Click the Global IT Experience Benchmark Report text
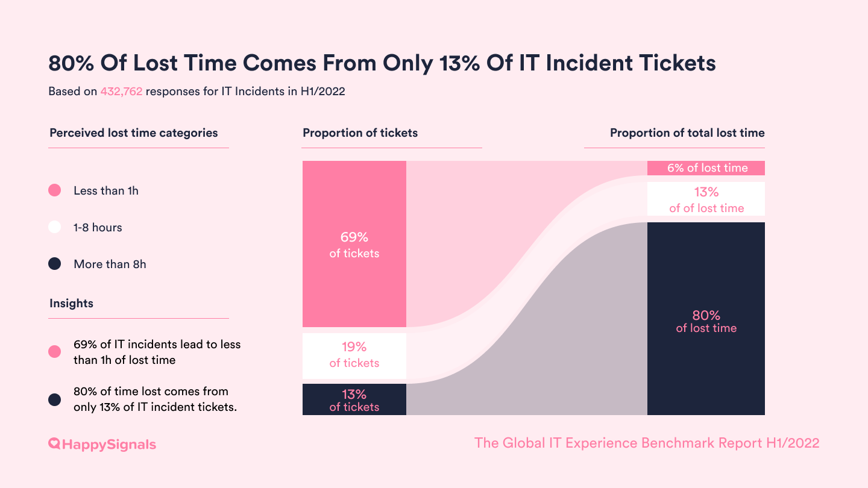This screenshot has width=868, height=488. (647, 443)
